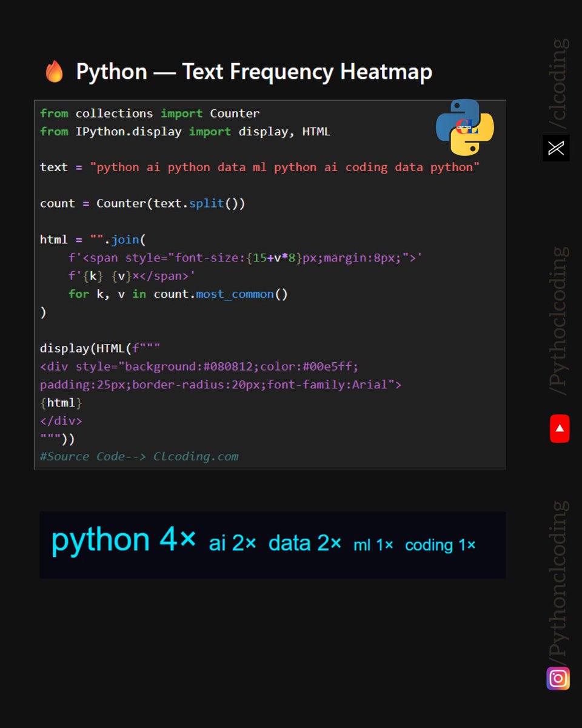Click the line 'from IPython.display import display, HTML'
The height and width of the screenshot is (728, 582).
coord(186,132)
